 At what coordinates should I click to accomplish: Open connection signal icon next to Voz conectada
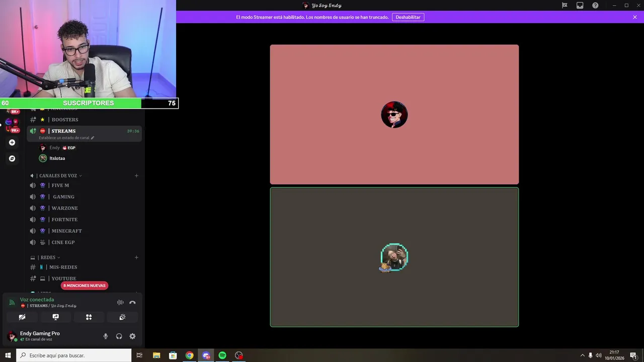(x=12, y=302)
